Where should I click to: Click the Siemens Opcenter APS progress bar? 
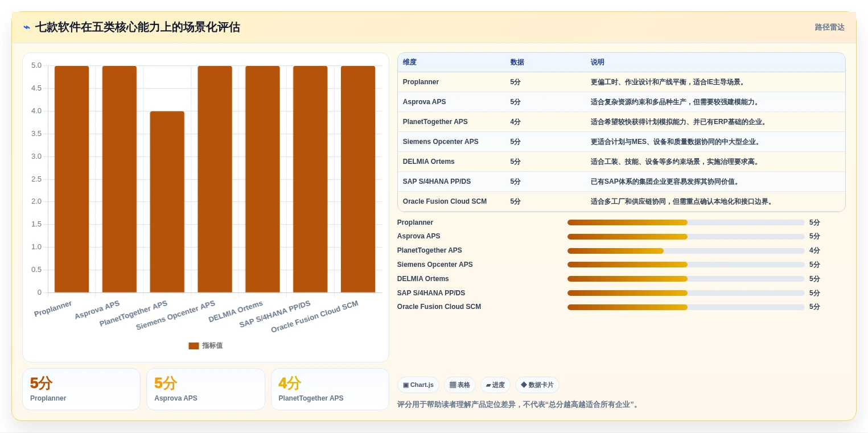pos(686,265)
